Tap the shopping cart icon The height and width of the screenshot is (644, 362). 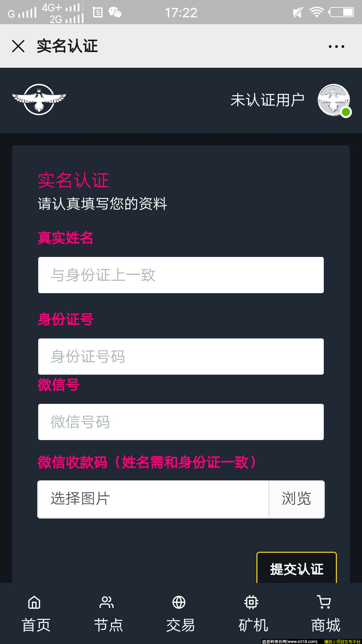[x=324, y=602]
